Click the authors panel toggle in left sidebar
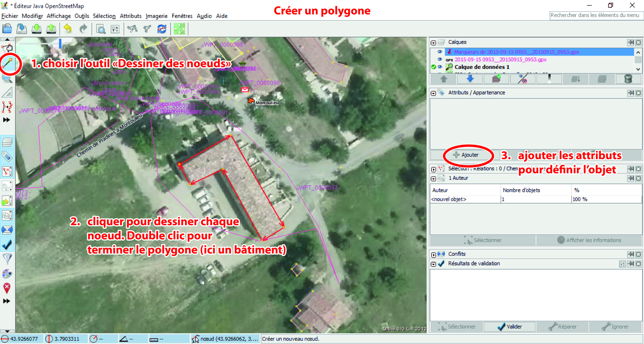 tap(7, 215)
